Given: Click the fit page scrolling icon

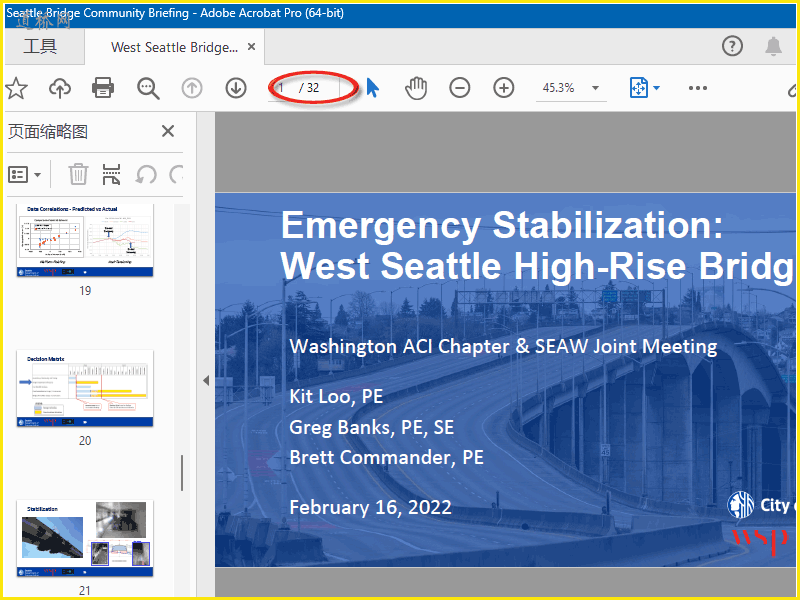Looking at the screenshot, I should (638, 88).
